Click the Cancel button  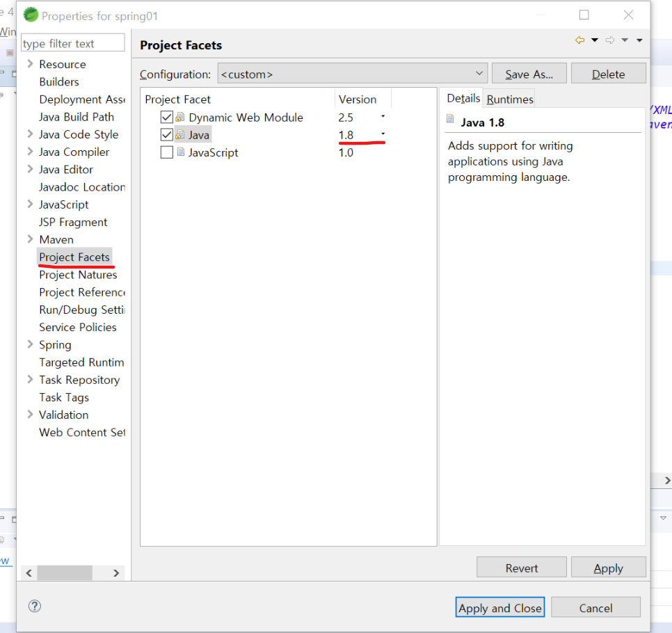click(x=595, y=607)
